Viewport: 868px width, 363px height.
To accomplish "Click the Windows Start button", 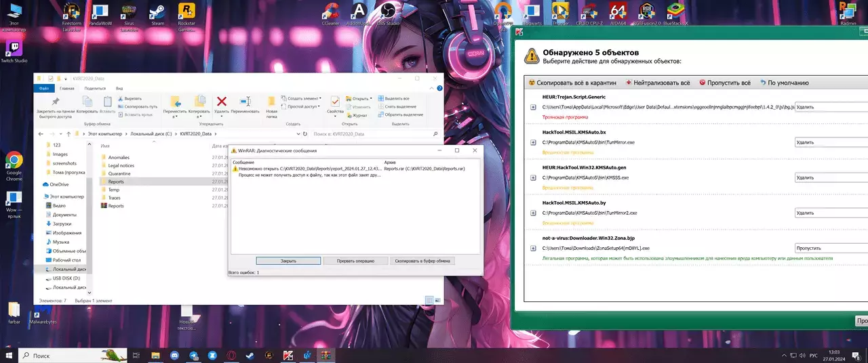I will coord(9,355).
